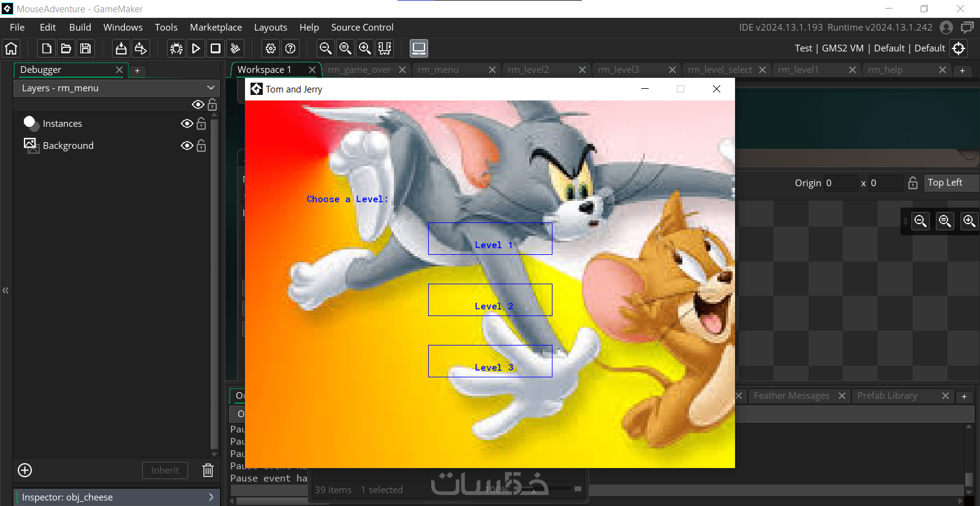Click the Origin y input field
This screenshot has height=506, width=980.
click(886, 183)
